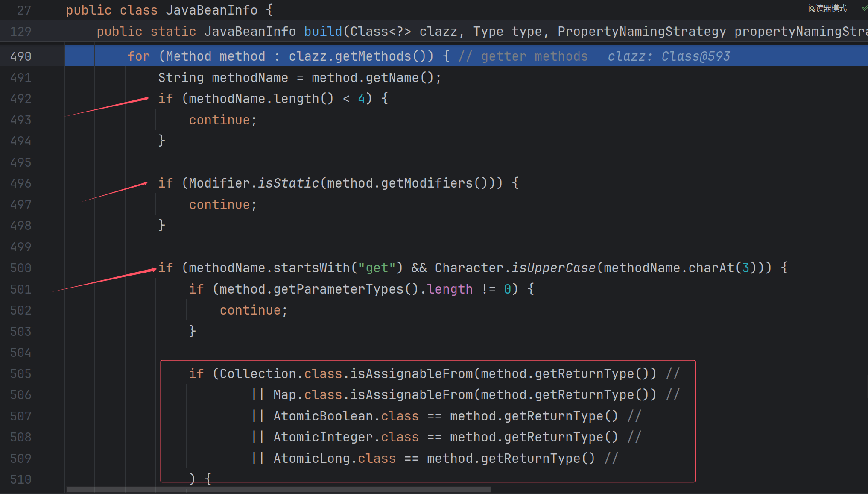Viewport: 868px width, 494px height.
Task: Click the build method name in sticky header
Action: click(x=323, y=32)
